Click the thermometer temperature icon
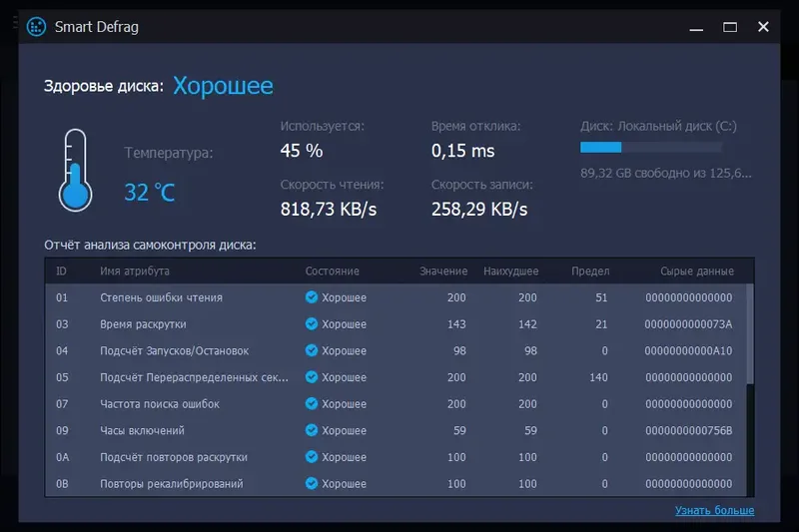 click(74, 170)
